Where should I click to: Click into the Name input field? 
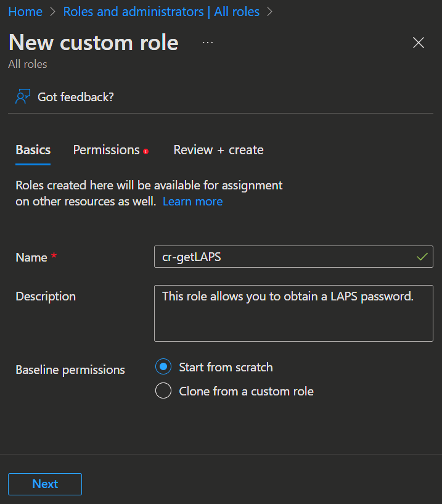pyautogui.click(x=284, y=257)
